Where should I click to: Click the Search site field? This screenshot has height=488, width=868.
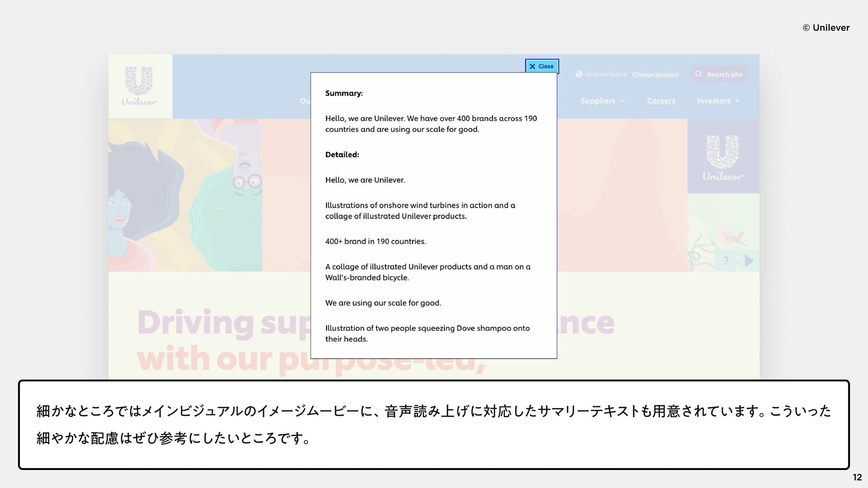click(719, 74)
